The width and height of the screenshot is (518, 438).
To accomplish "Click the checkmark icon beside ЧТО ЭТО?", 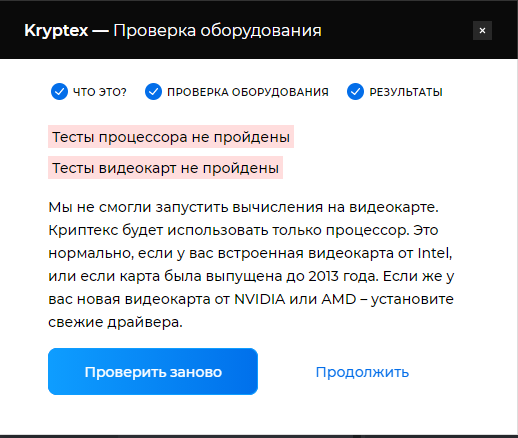I will tap(59, 91).
